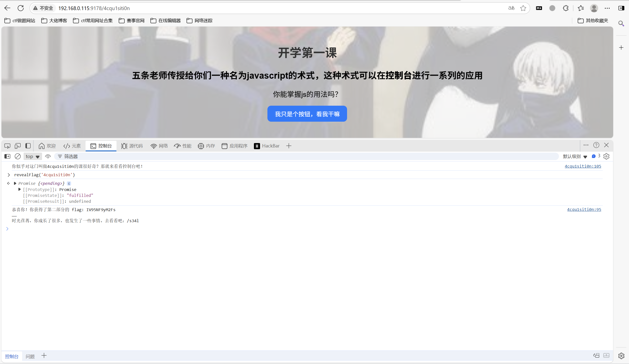The image size is (629, 364).
Task: Open source link 4cqu1siti0n:95
Action: click(584, 209)
